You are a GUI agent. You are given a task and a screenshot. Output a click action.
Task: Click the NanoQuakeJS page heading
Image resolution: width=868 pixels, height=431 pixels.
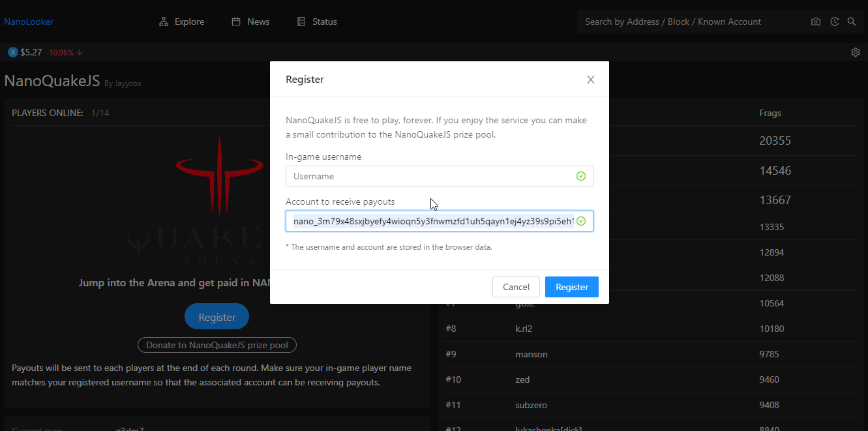[52, 81]
